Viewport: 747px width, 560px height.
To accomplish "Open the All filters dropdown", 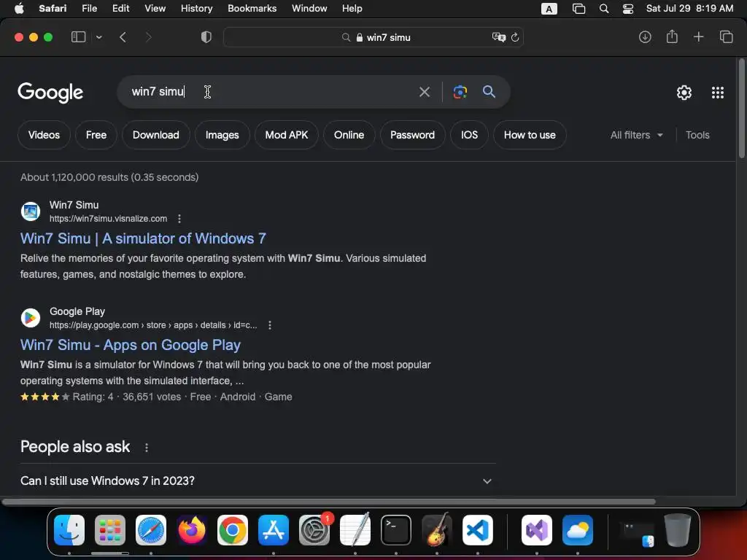I will (x=636, y=135).
